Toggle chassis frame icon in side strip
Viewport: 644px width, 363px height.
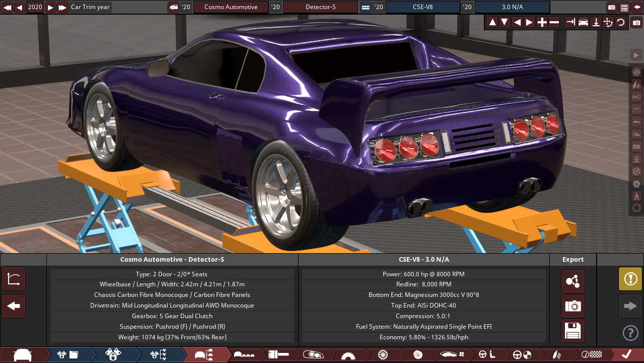click(636, 109)
